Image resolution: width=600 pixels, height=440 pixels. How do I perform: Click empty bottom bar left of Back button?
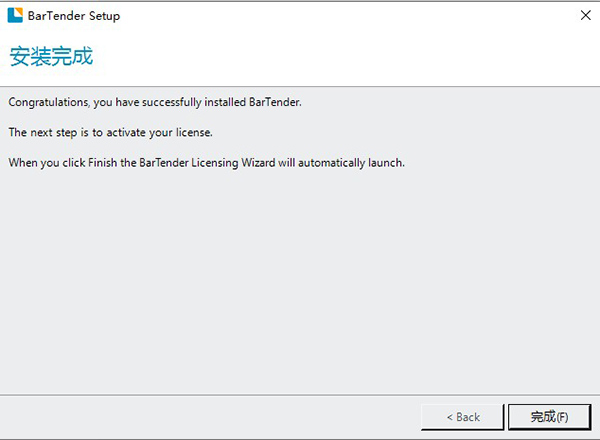pos(200,416)
